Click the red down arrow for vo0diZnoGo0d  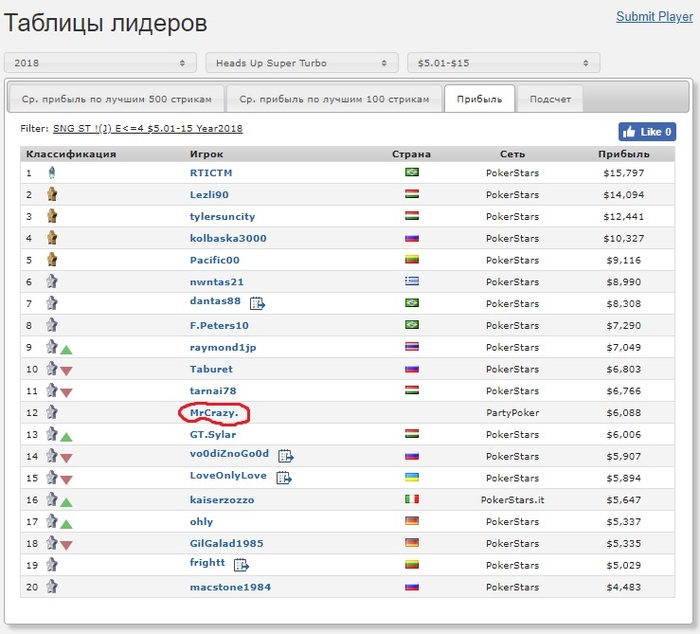coord(67,458)
